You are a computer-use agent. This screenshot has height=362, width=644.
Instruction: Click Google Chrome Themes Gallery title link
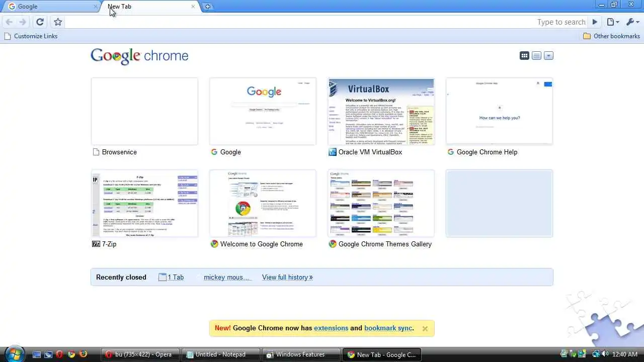point(385,244)
